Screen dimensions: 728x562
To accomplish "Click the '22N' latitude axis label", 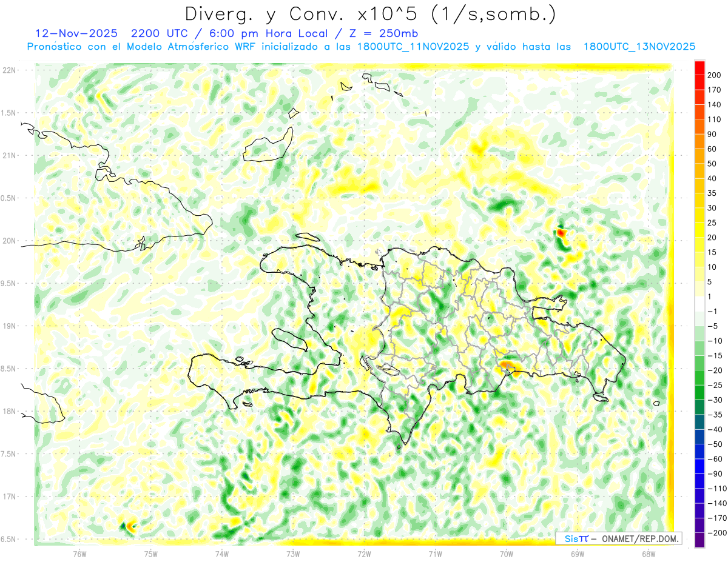I will pyautogui.click(x=9, y=70).
